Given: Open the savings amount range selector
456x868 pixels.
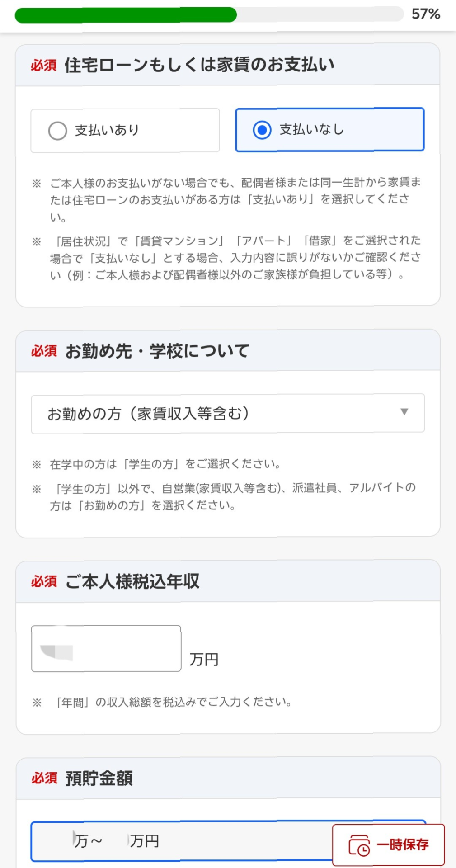Looking at the screenshot, I should coord(181,841).
